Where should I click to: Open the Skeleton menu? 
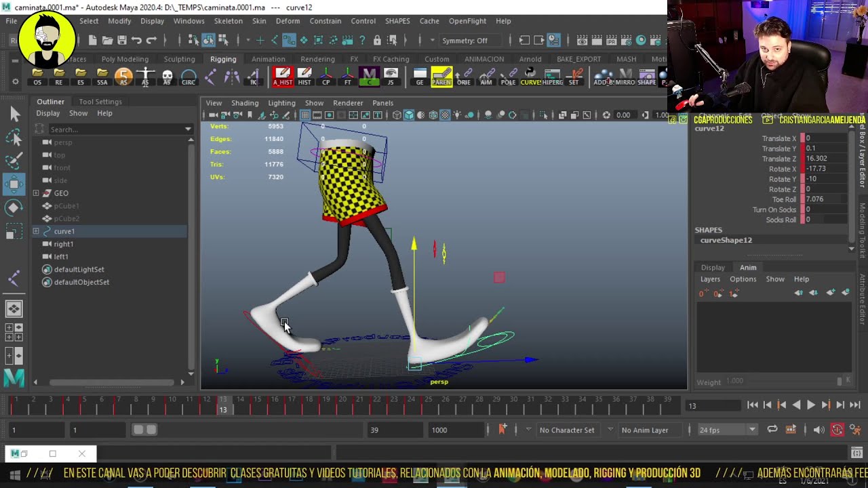coord(229,21)
